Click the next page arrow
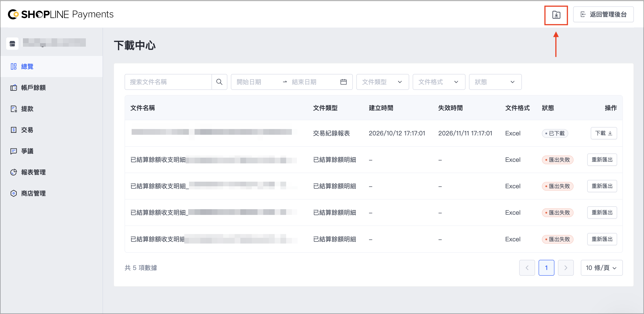The width and height of the screenshot is (644, 314). (x=565, y=268)
